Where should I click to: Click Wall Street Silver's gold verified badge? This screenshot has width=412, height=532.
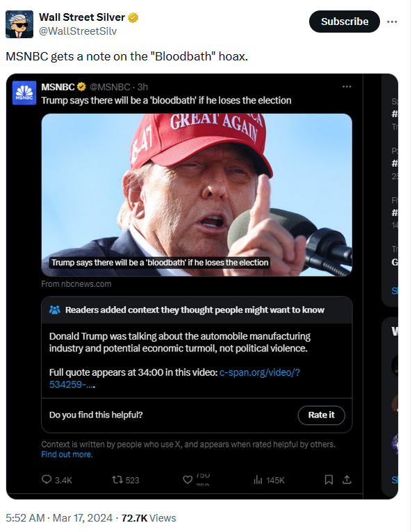point(133,17)
